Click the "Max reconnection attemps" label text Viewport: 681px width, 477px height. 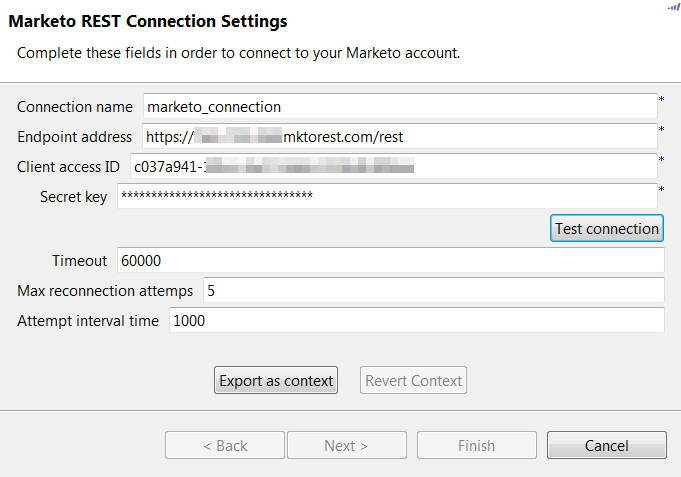point(105,290)
